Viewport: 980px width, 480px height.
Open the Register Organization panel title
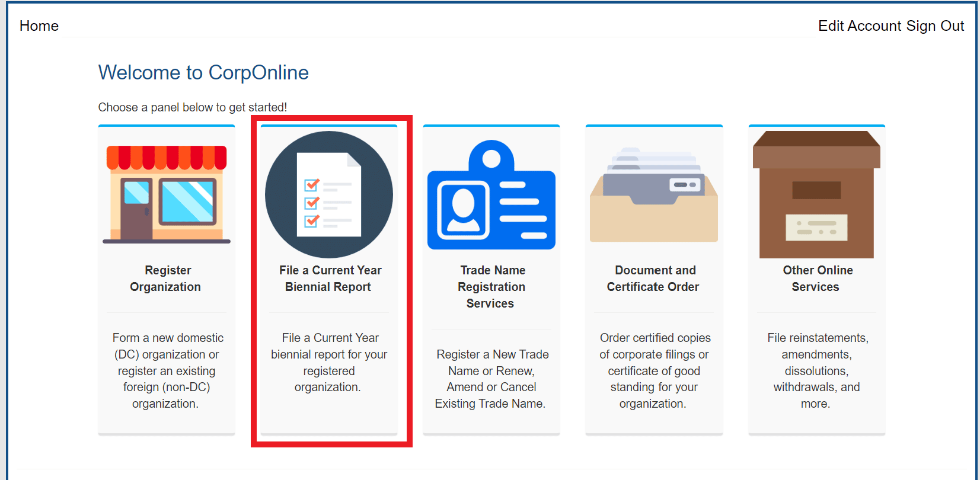point(167,279)
